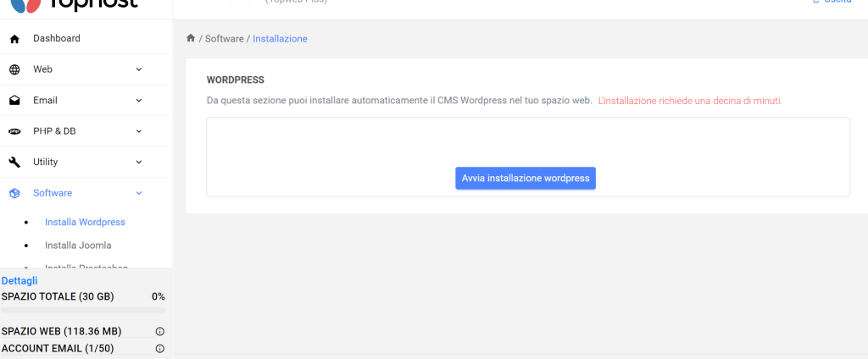Click info icon next to SPAZIO WEB
The image size is (868, 359).
click(x=160, y=331)
